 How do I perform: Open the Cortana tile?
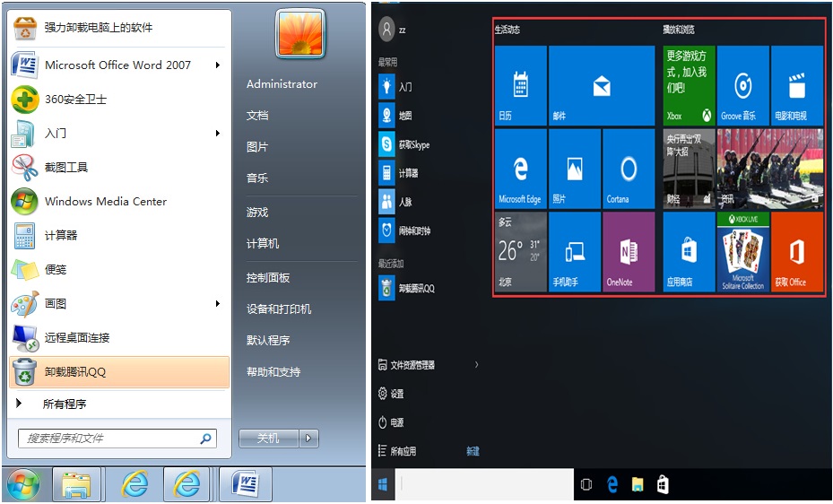629,169
